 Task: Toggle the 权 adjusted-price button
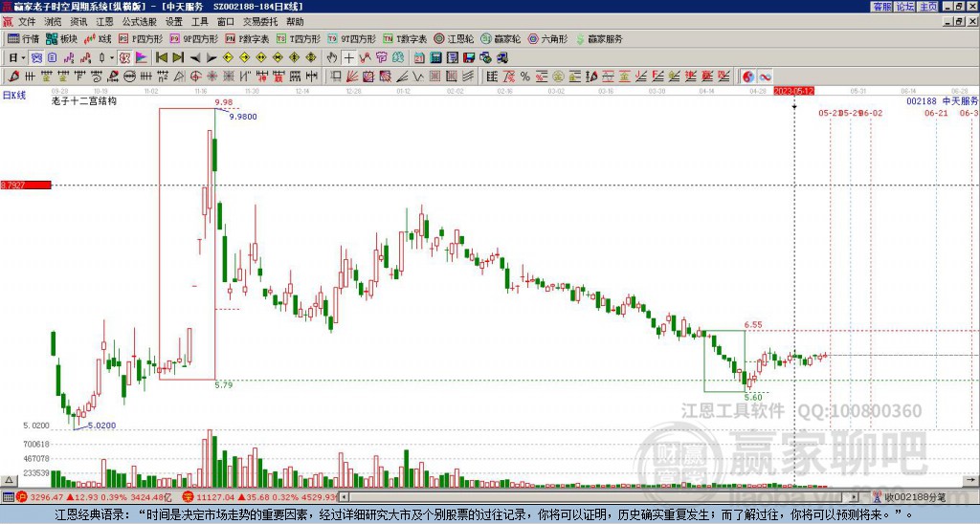point(124,58)
